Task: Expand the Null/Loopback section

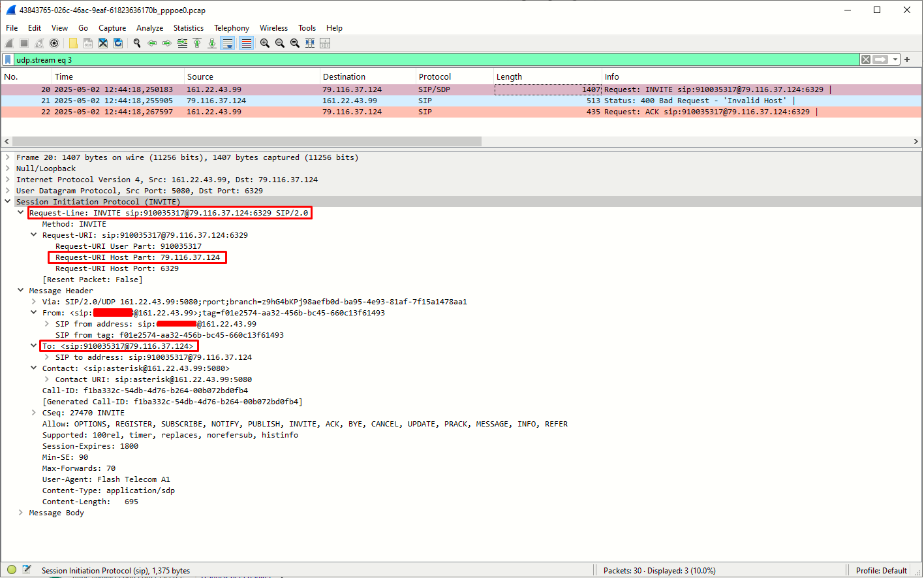Action: (8, 169)
